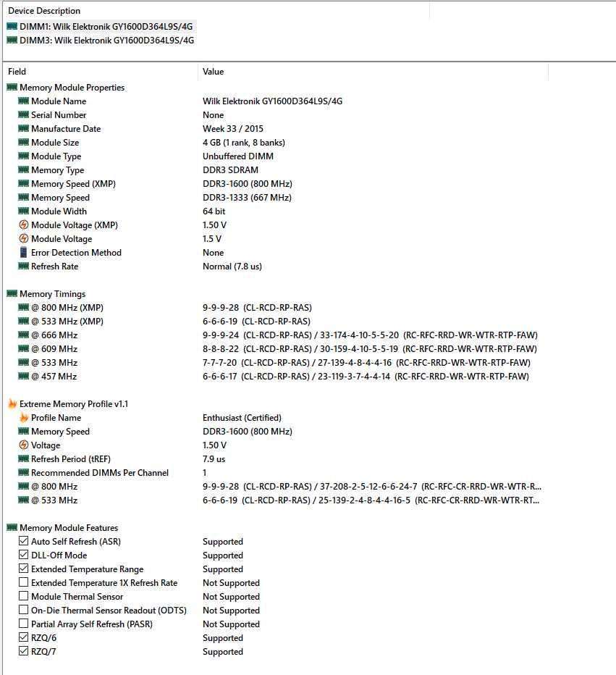Image resolution: width=616 pixels, height=675 pixels.
Task: Click the Module Width field label
Action: click(59, 211)
